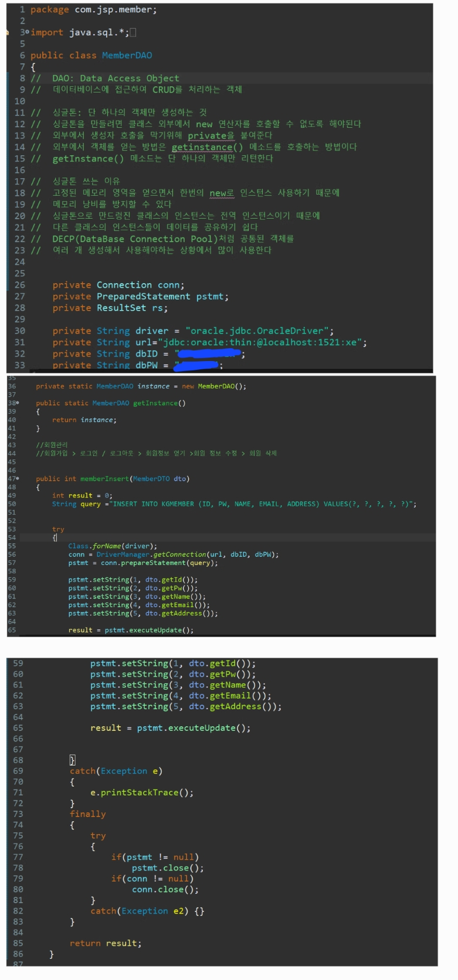Expand the folded import block marker at line 3
458x980 pixels.
point(27,32)
